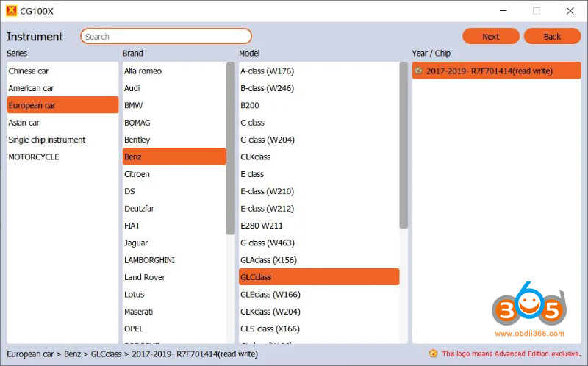The height and width of the screenshot is (366, 588).
Task: Click the breadcrumb path in the status bar
Action: pyautogui.click(x=132, y=354)
